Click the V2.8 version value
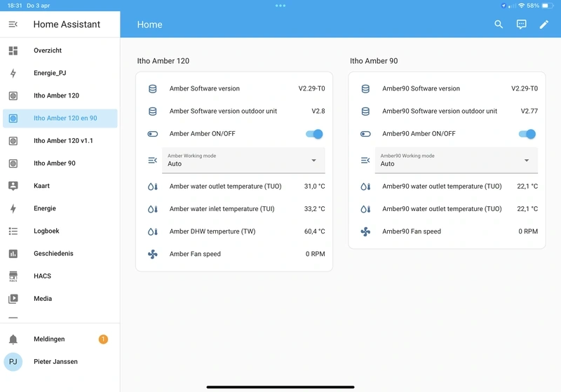 318,111
